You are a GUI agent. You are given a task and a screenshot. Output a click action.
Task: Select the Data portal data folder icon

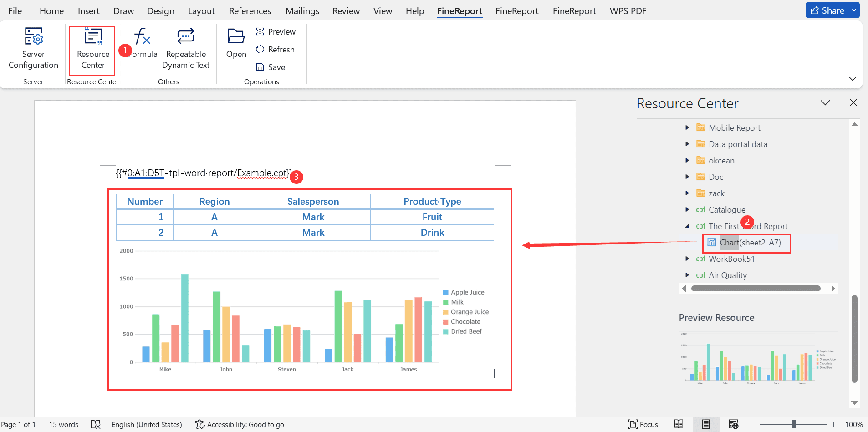click(701, 144)
